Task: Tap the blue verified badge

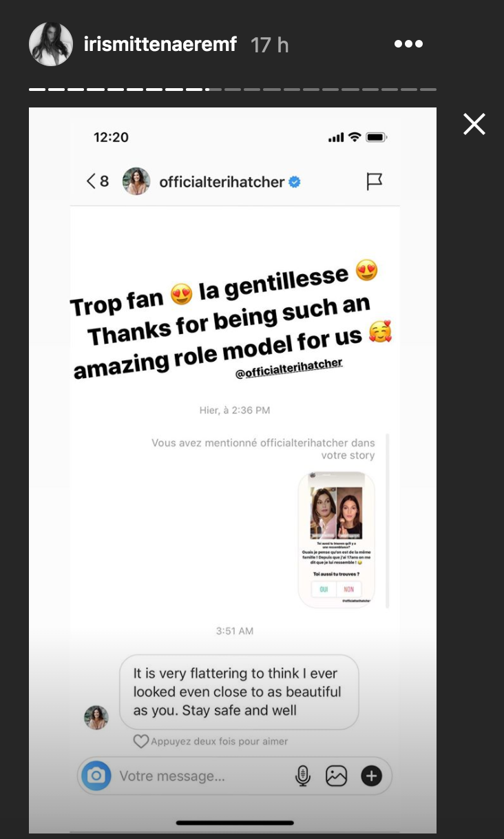Action: coord(295,182)
